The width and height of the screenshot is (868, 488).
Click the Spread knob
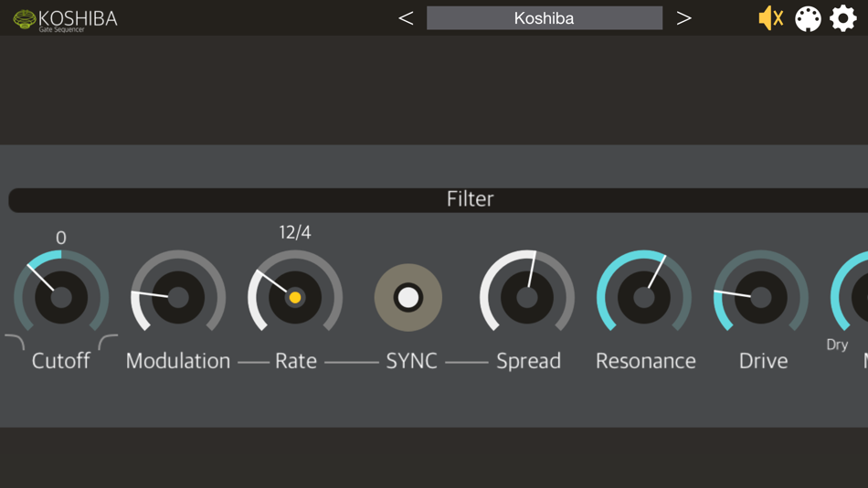(527, 297)
